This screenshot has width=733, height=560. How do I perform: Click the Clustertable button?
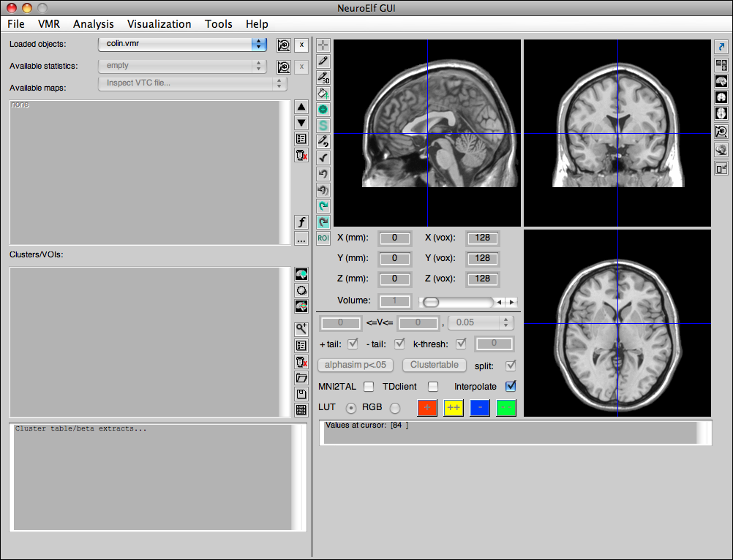point(434,365)
